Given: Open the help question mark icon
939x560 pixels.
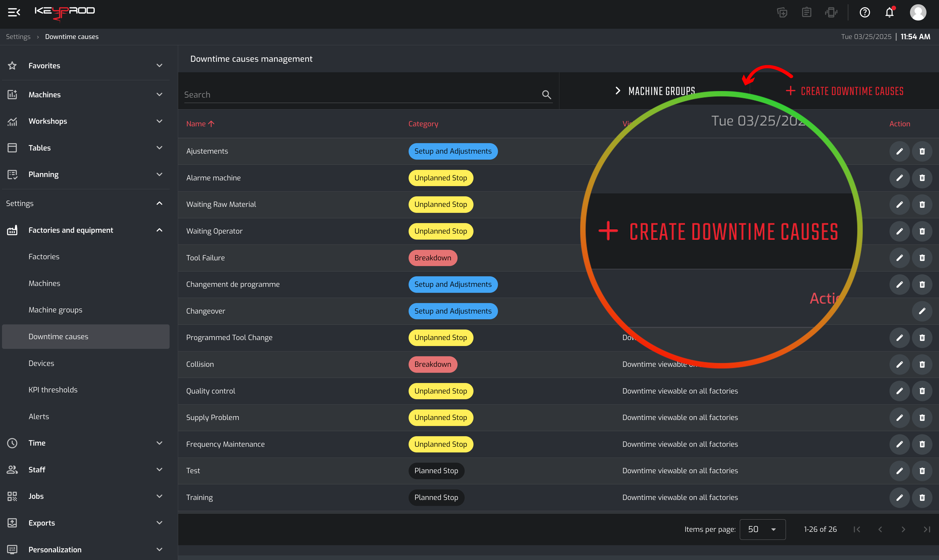Looking at the screenshot, I should (865, 13).
